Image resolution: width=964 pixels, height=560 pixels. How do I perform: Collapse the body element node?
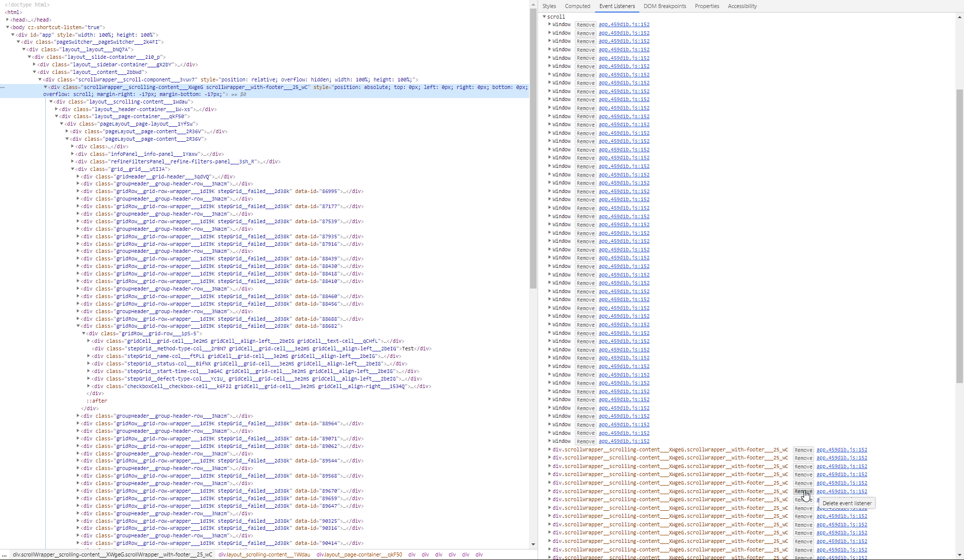coord(8,27)
